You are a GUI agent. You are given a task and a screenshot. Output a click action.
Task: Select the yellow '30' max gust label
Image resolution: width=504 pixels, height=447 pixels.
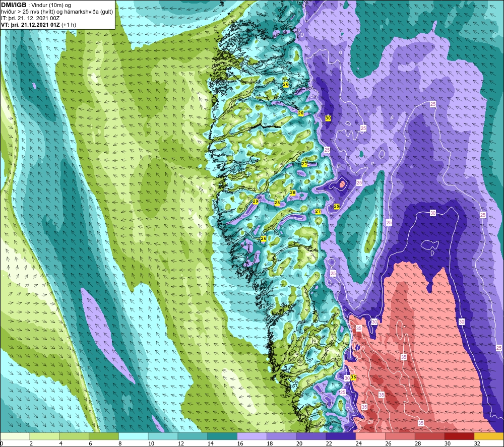[328, 118]
